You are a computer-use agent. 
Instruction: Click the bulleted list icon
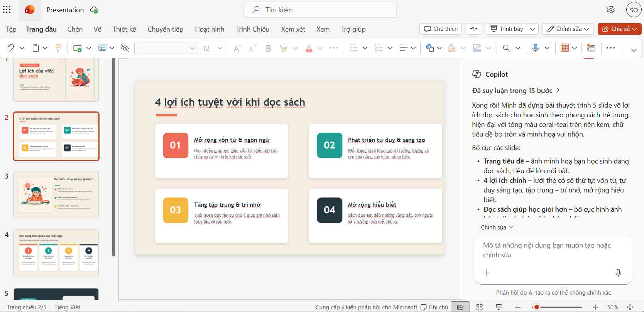[354, 48]
